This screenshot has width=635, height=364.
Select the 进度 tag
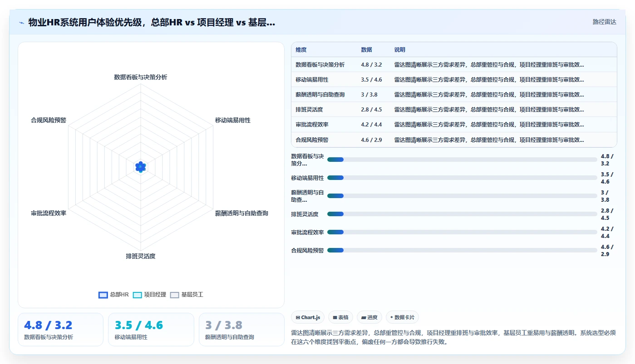(x=369, y=317)
